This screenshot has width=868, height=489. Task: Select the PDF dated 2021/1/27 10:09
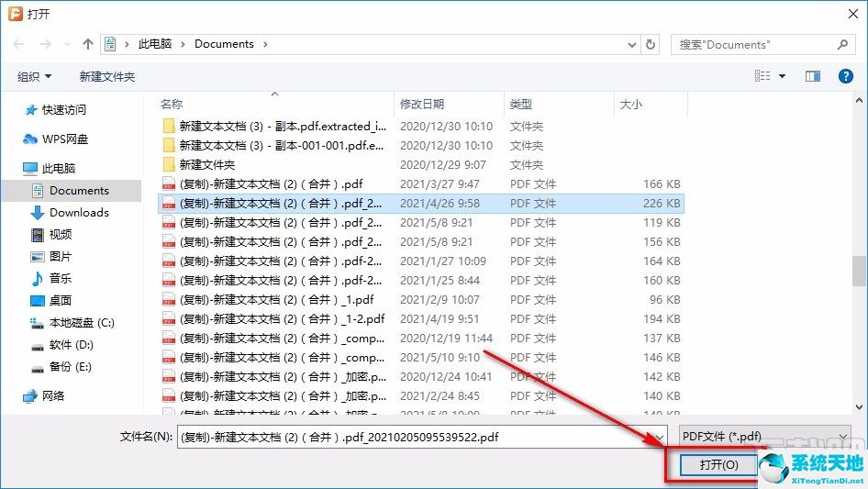click(421, 261)
